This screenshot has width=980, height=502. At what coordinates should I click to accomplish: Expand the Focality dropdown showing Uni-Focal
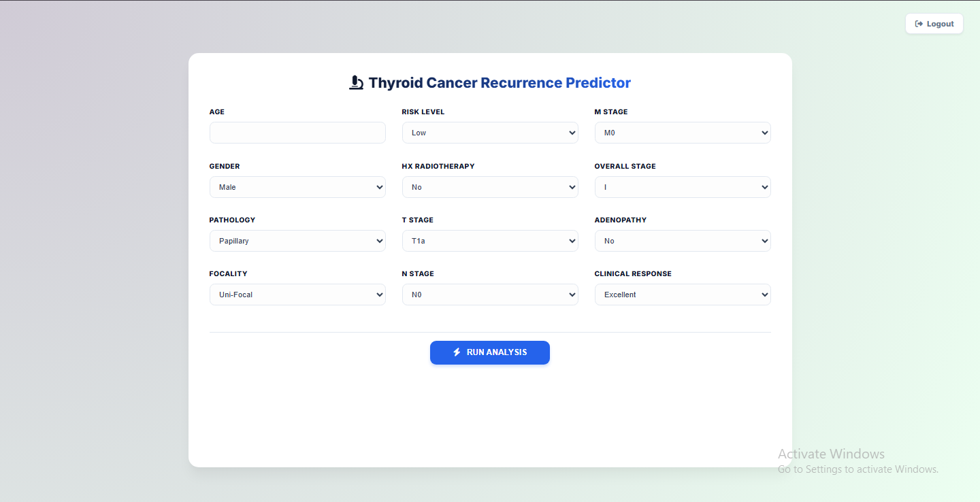click(297, 295)
